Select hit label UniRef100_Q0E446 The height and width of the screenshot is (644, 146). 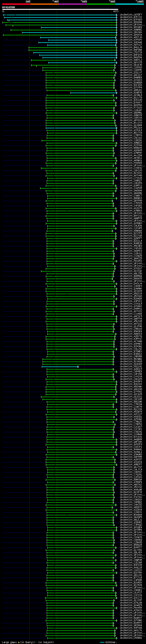(x=131, y=42)
